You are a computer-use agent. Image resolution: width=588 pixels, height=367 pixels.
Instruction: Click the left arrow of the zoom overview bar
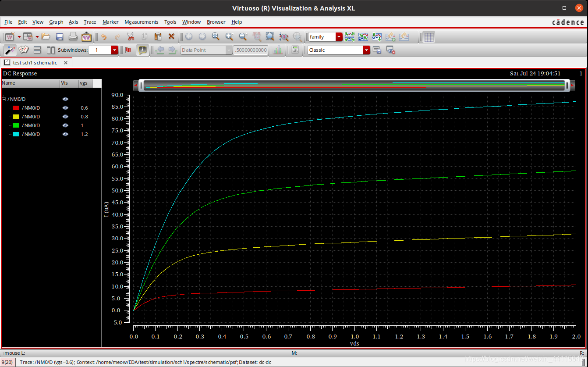point(135,85)
